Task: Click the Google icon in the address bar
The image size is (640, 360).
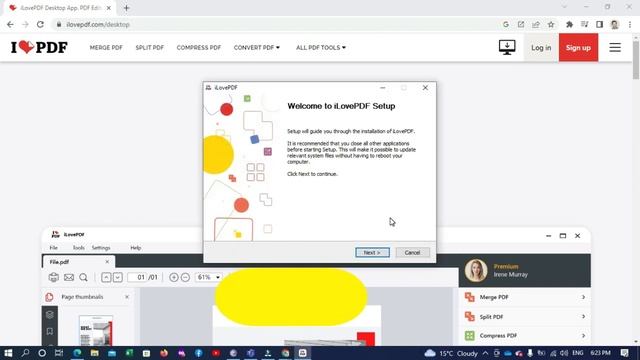Action: point(506,24)
